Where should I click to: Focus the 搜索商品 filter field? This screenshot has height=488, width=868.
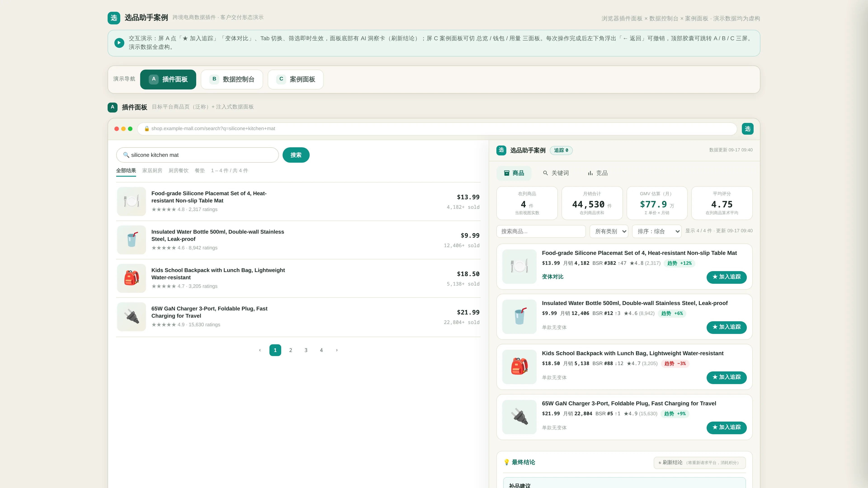(541, 231)
